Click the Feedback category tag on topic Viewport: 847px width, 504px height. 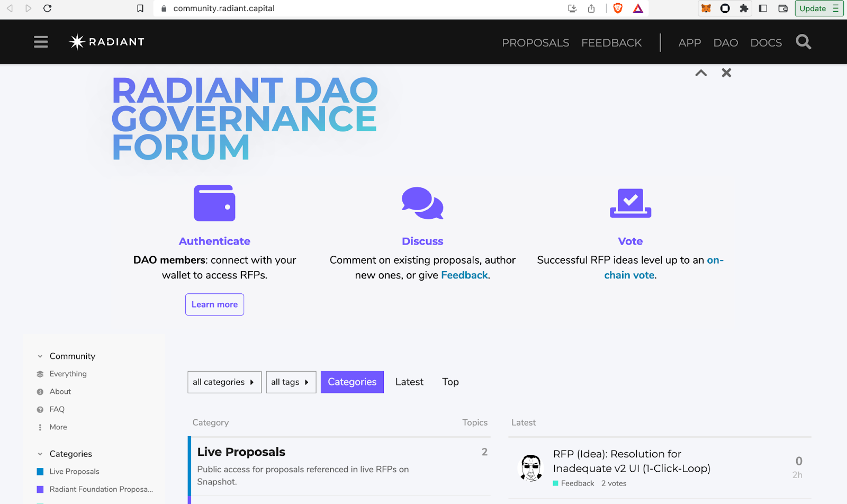573,483
